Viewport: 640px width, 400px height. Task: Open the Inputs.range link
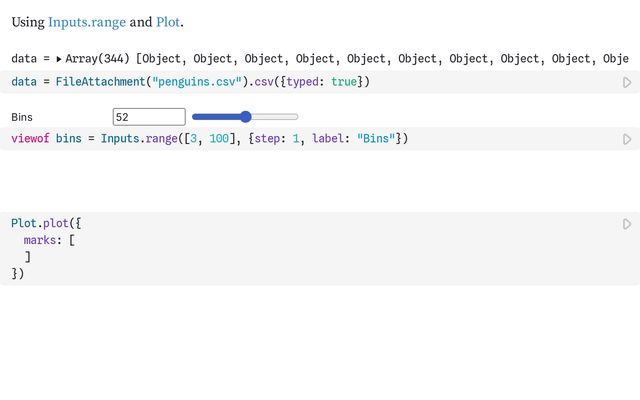pyautogui.click(x=86, y=21)
